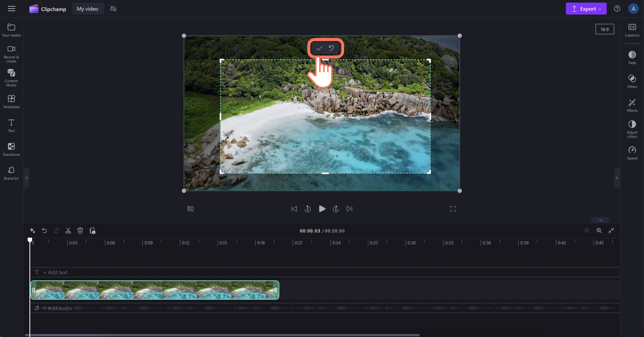Rewind five seconds
This screenshot has width=644, height=337.
pos(308,209)
